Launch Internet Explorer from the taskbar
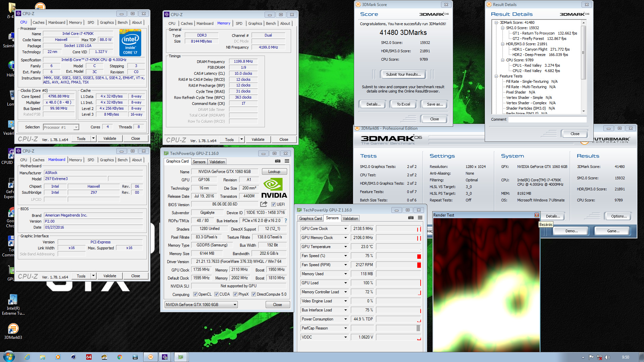The width and height of the screenshot is (644, 362). [x=27, y=357]
